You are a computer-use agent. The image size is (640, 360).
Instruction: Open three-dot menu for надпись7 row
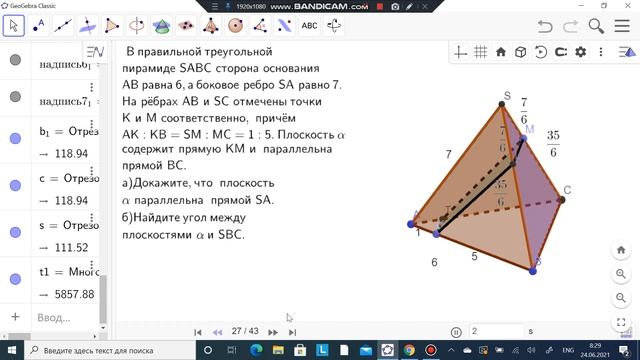91,87
